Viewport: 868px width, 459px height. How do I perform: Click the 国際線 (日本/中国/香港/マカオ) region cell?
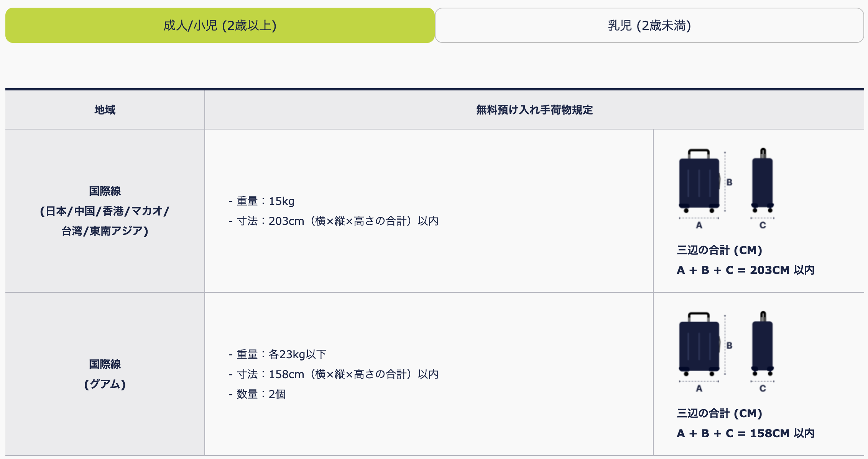105,211
